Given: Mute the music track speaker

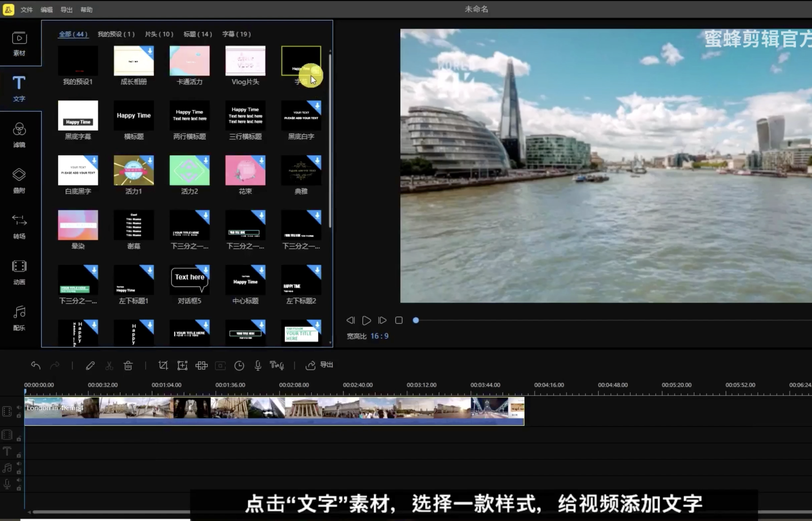Looking at the screenshot, I should (x=19, y=464).
